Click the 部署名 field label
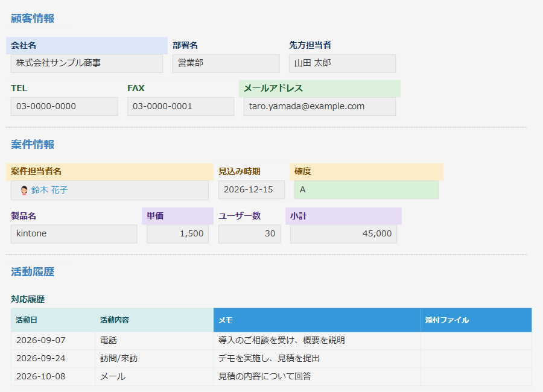543x392 pixels. 185,45
